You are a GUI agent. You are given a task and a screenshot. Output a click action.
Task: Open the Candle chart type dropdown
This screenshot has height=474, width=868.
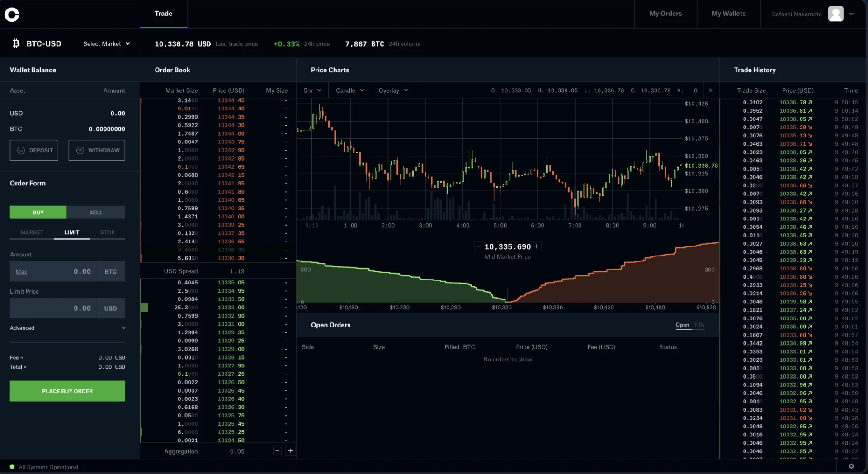tap(349, 90)
